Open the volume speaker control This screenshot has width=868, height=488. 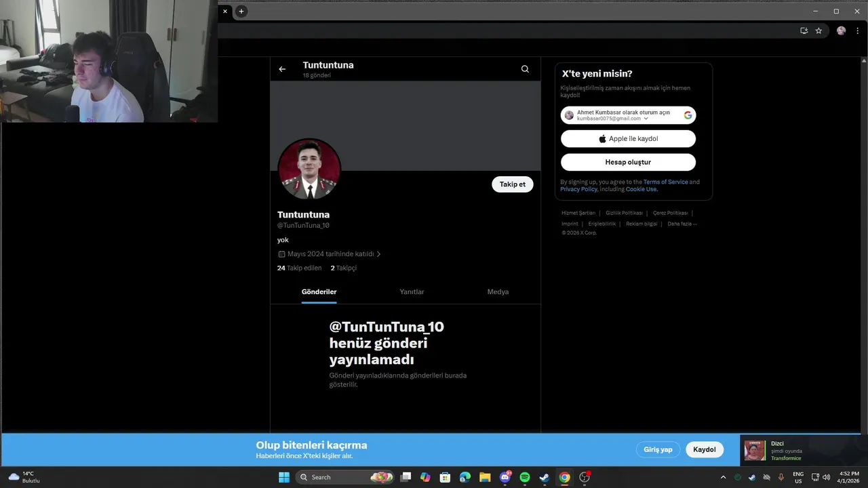[x=826, y=477]
